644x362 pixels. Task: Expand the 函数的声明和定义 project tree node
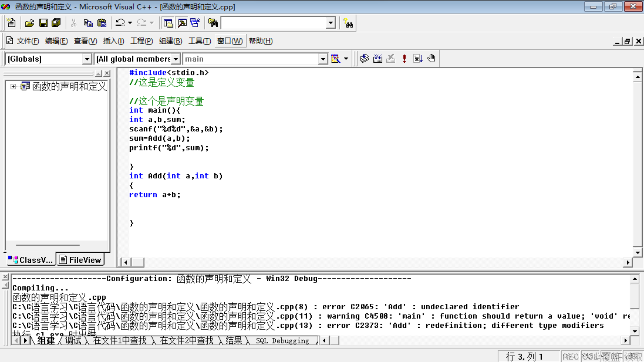13,86
